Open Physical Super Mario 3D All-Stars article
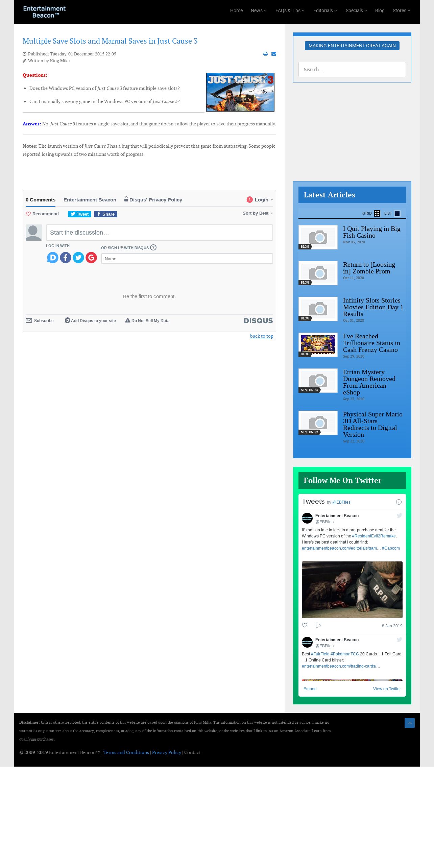This screenshot has width=434, height=868. (x=373, y=425)
